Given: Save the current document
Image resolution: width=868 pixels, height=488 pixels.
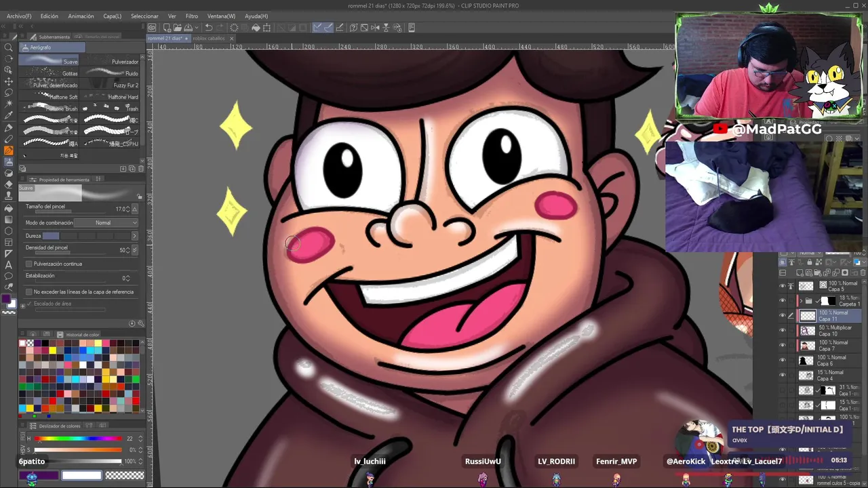Looking at the screenshot, I should pyautogui.click(x=186, y=28).
